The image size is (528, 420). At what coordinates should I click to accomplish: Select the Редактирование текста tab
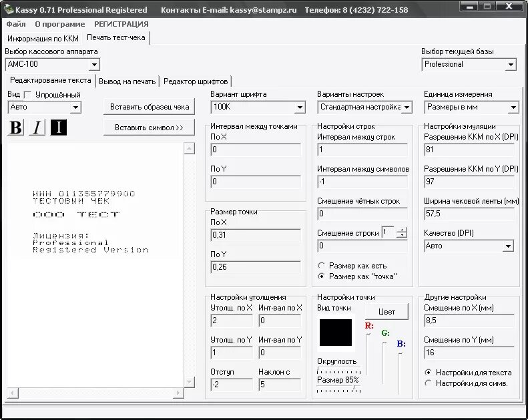pyautogui.click(x=51, y=81)
